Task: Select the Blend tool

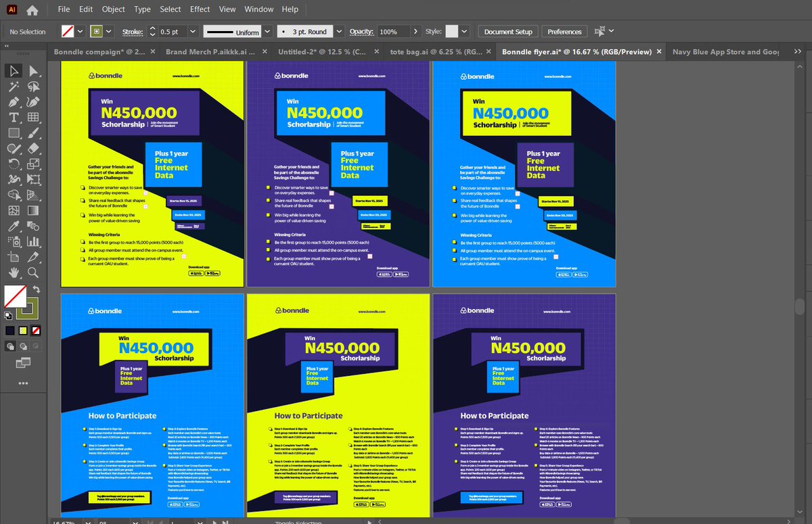Action: (x=32, y=227)
